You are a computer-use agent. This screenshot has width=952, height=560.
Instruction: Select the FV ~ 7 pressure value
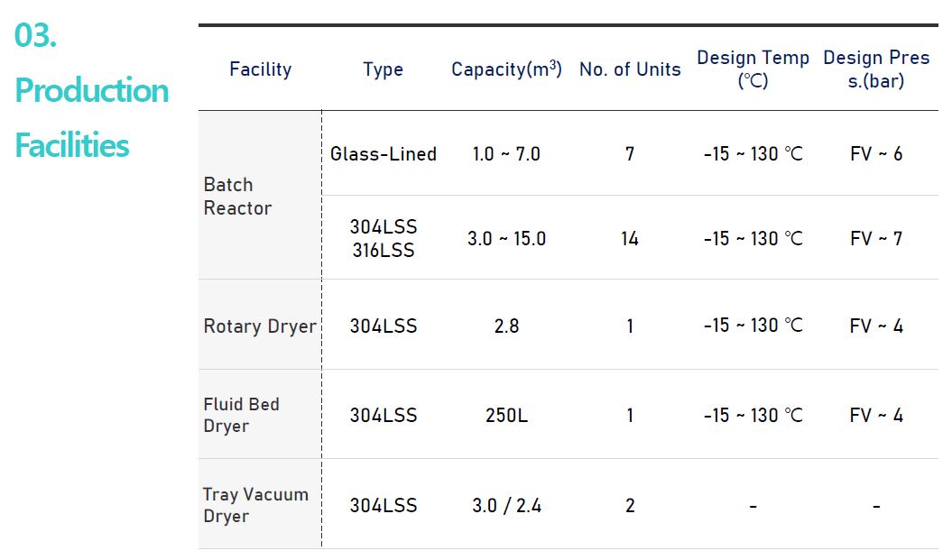point(875,239)
